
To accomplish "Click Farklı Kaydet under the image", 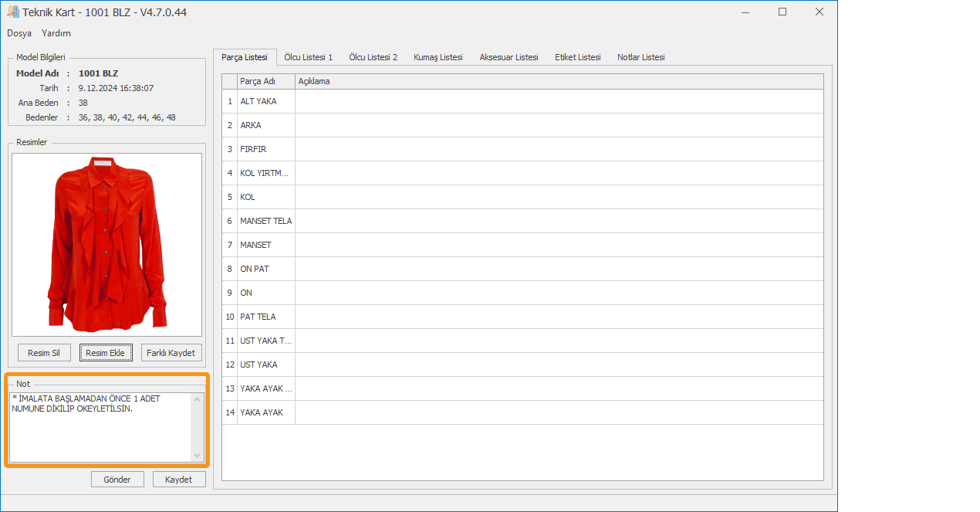I will (x=171, y=353).
